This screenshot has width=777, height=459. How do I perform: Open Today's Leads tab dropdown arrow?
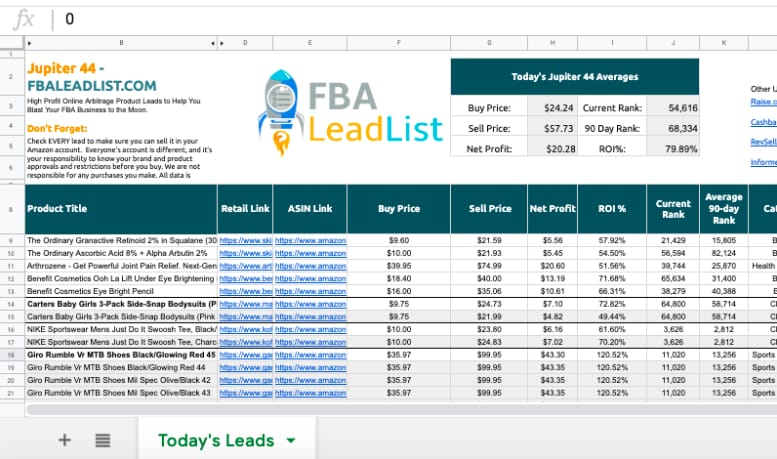[x=291, y=441]
